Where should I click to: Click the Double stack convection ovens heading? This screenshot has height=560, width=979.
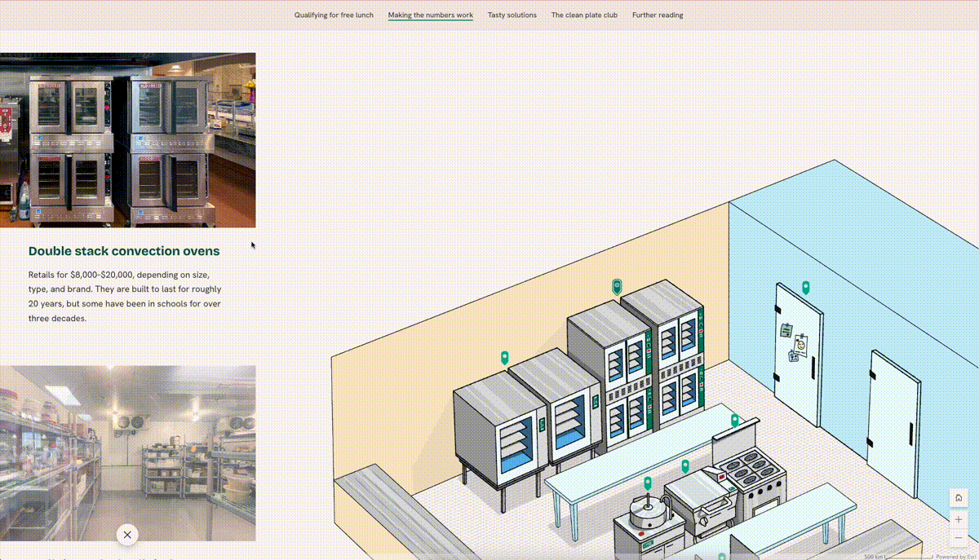[124, 251]
